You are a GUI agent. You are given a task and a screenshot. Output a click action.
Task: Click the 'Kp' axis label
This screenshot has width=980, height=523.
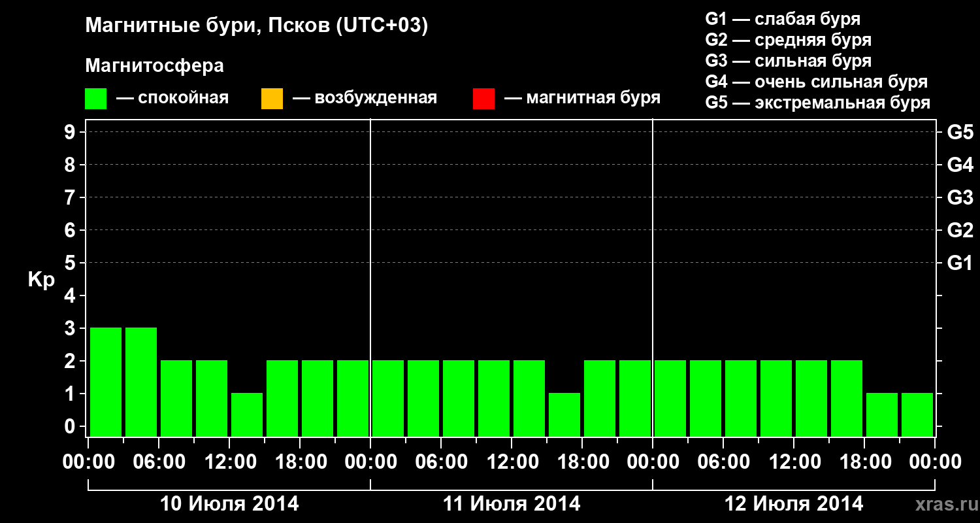click(x=41, y=280)
